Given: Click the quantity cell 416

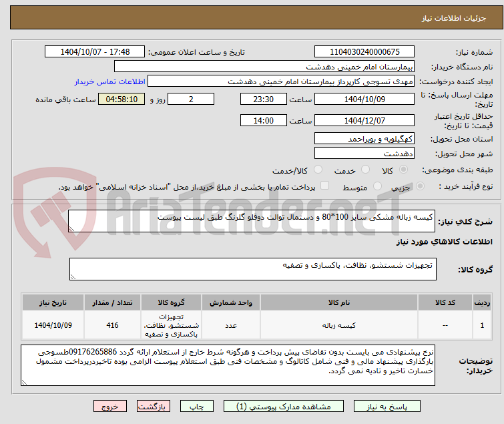Looking at the screenshot, I should click(x=113, y=325).
